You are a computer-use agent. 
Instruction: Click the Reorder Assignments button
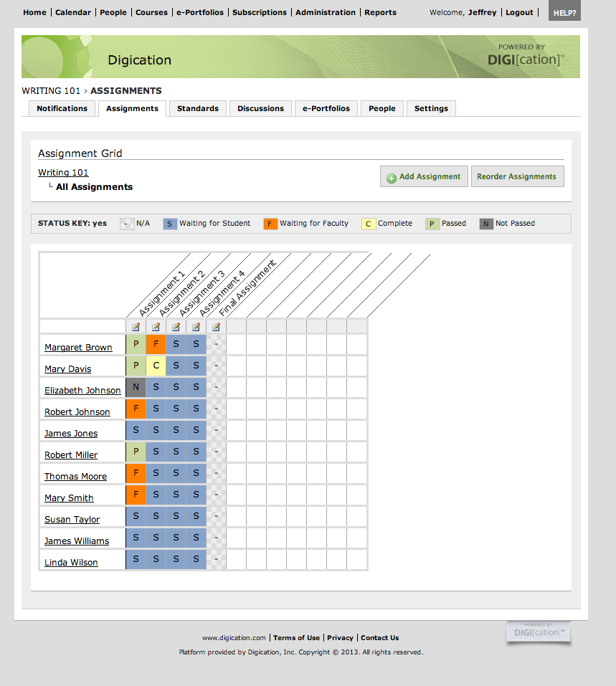[517, 176]
